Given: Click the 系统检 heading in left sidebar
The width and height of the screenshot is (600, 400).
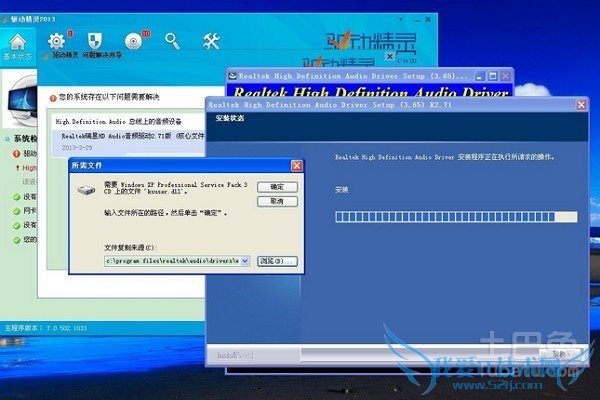Looking at the screenshot, I should pos(26,139).
